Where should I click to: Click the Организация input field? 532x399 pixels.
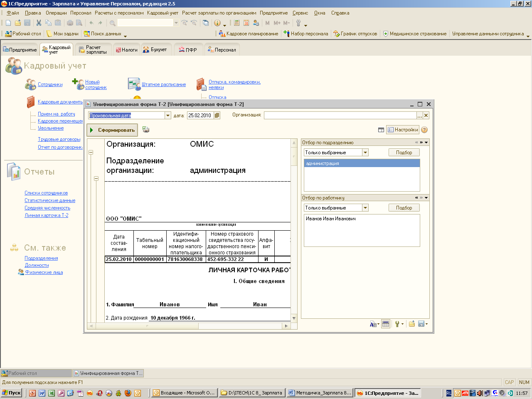tap(340, 116)
